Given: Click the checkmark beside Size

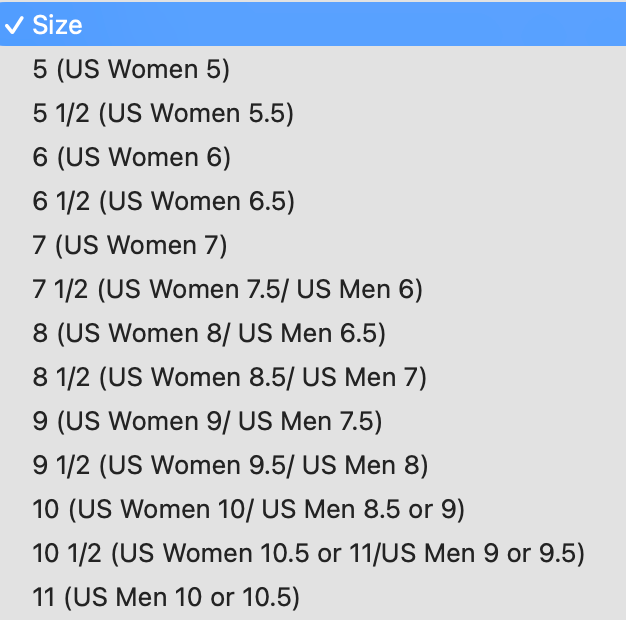Looking at the screenshot, I should coord(16,25).
